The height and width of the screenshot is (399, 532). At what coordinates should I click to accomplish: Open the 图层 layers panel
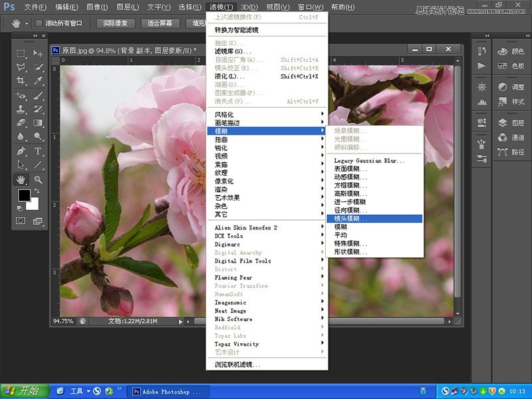511,123
